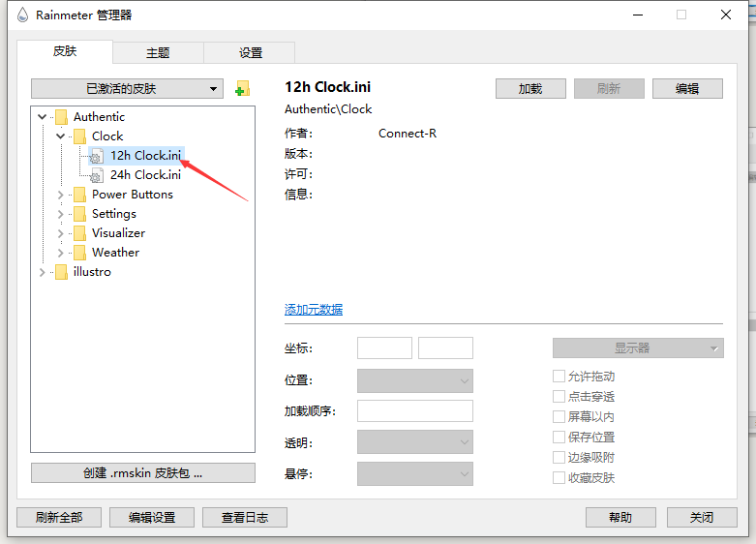Open the 已激活的皮肤 dropdown
The image size is (756, 544).
tap(127, 89)
